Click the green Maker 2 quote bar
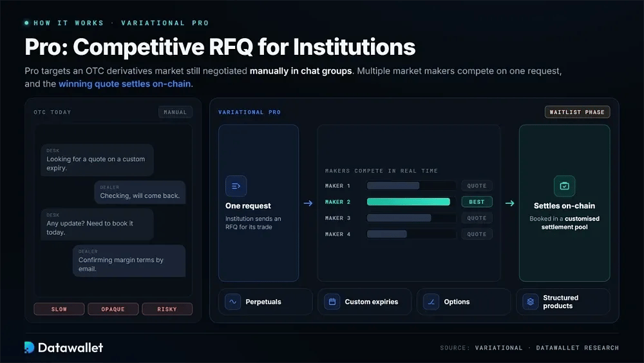Viewport: 644px width, 363px height. [x=408, y=202]
